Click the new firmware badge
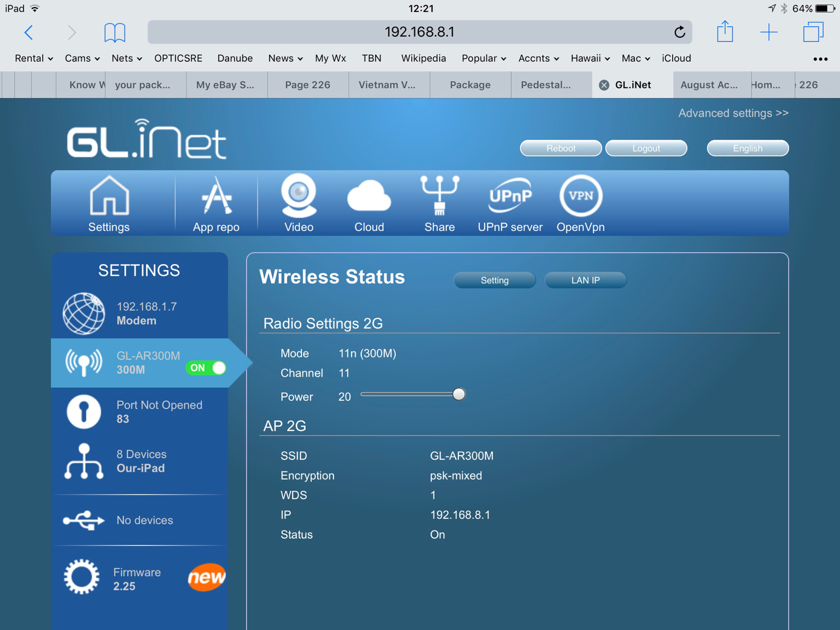This screenshot has height=630, width=840. click(207, 577)
